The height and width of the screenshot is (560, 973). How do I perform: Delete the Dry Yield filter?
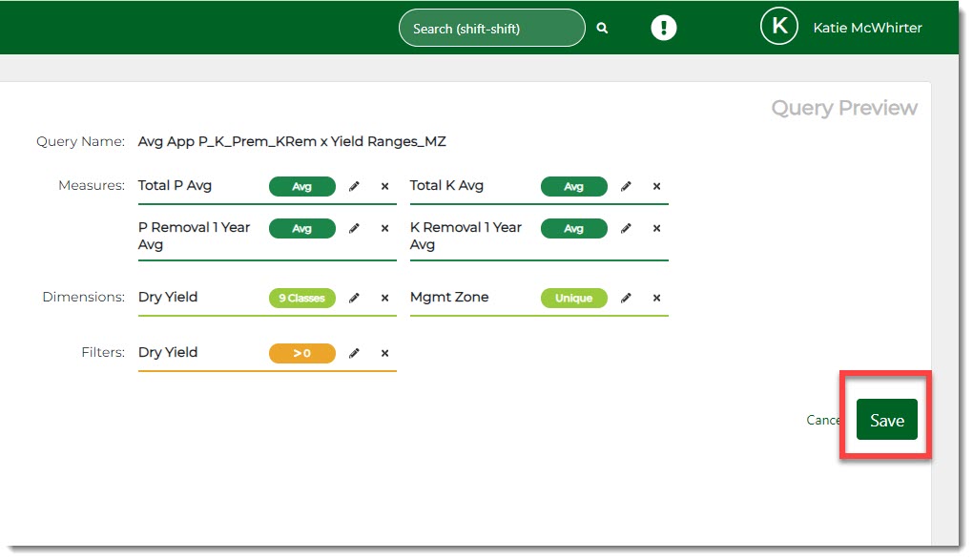[x=384, y=354]
